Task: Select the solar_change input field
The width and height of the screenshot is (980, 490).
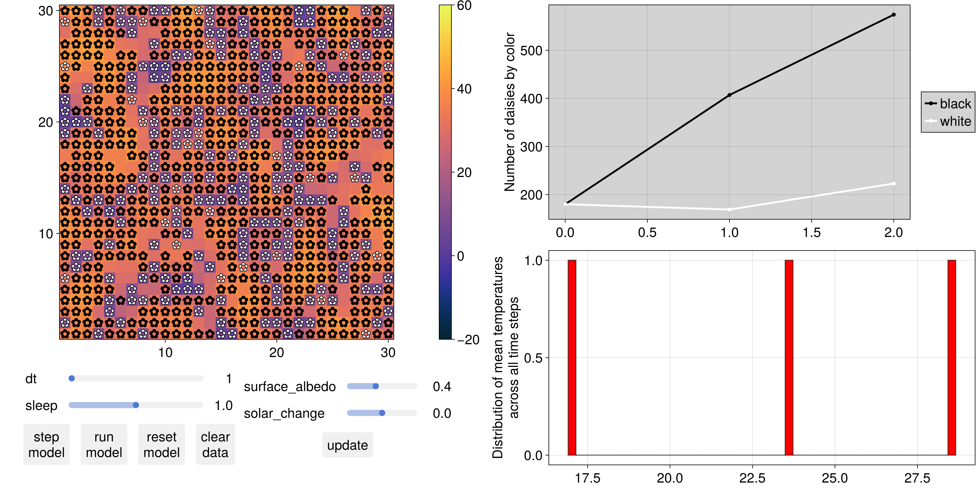Action: pyautogui.click(x=383, y=413)
